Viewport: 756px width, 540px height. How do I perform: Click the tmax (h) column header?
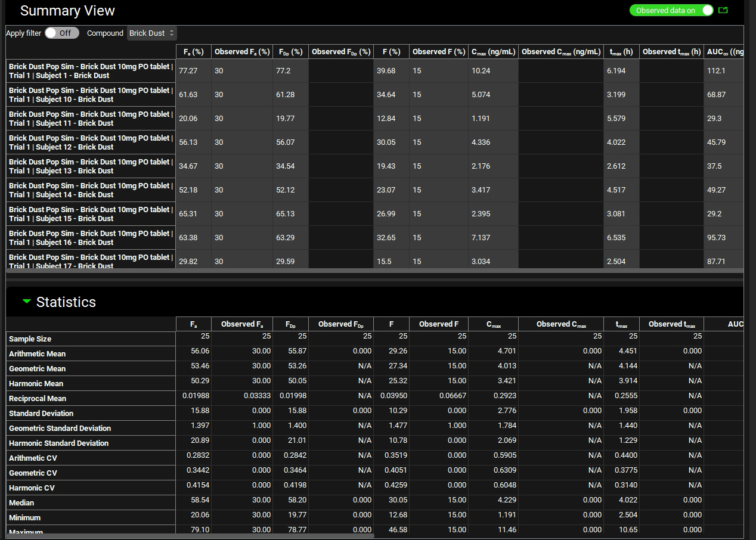click(621, 52)
